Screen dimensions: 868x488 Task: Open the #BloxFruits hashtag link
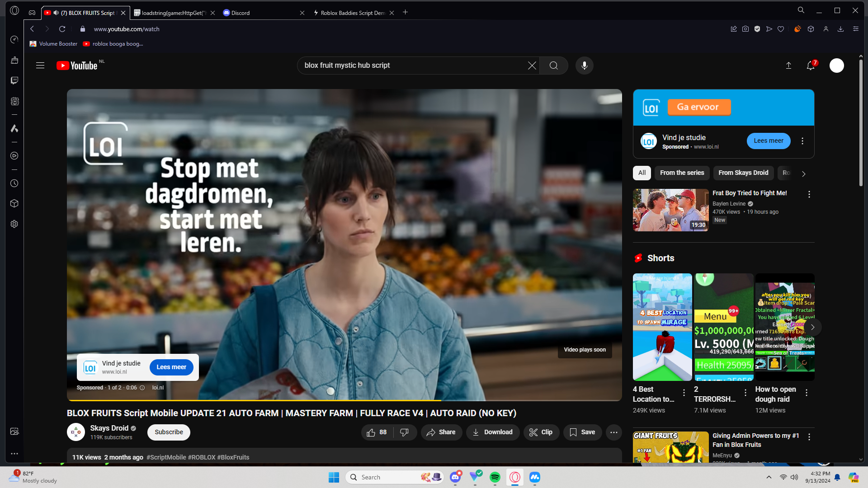(233, 457)
